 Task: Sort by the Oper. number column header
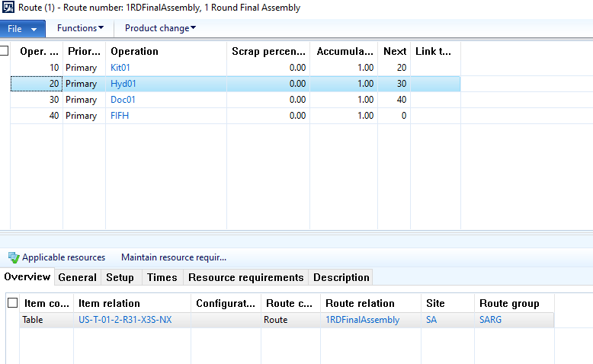(x=37, y=52)
